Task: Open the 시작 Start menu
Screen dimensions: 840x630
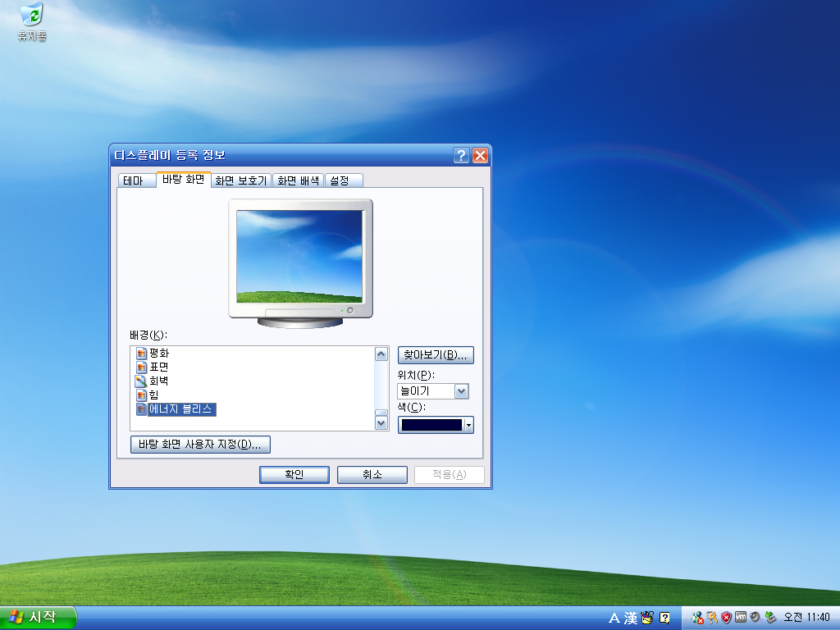Action: (x=38, y=618)
